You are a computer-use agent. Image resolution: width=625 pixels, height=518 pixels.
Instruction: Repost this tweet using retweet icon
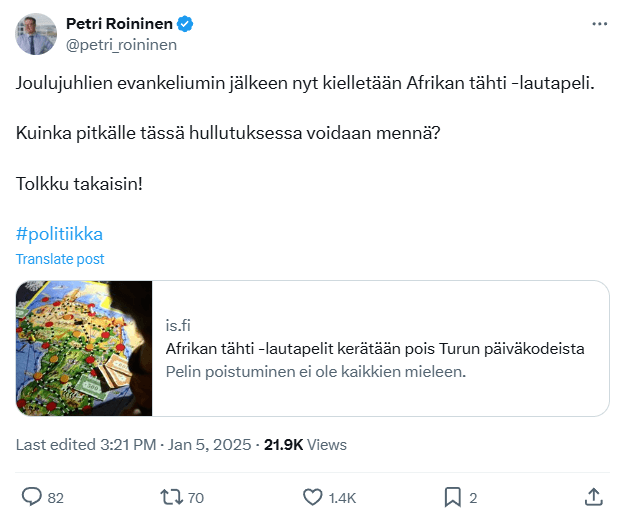[172, 497]
